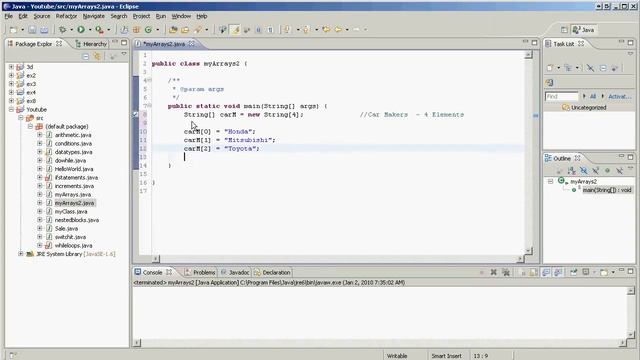Click the Save icon in the toolbar
Image resolution: width=640 pixels, height=360 pixels.
coord(32,30)
